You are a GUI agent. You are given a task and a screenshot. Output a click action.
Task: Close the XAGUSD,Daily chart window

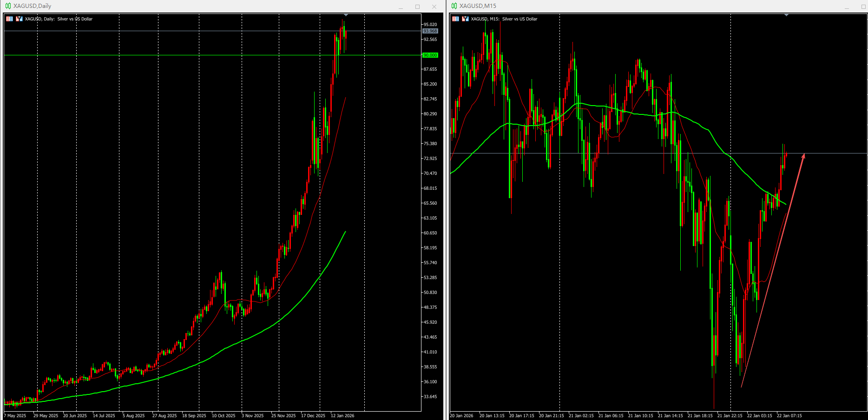coord(434,7)
